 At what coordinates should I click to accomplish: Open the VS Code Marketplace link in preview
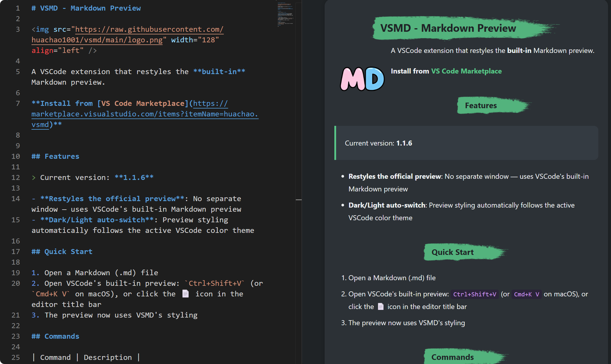point(466,71)
